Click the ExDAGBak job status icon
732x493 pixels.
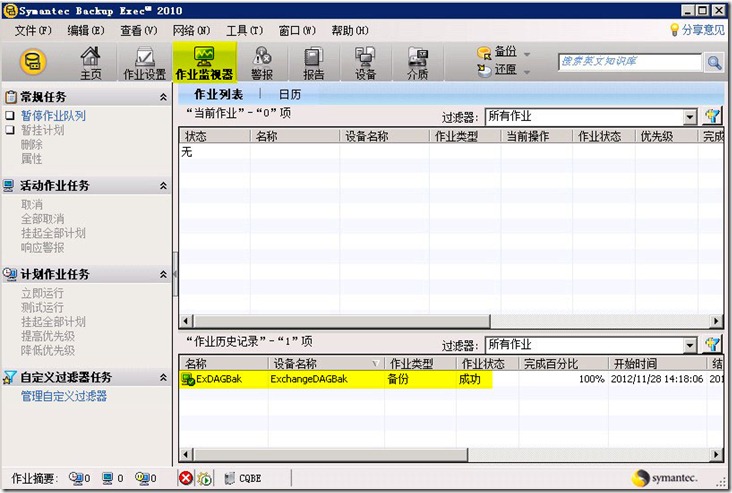coord(188,380)
